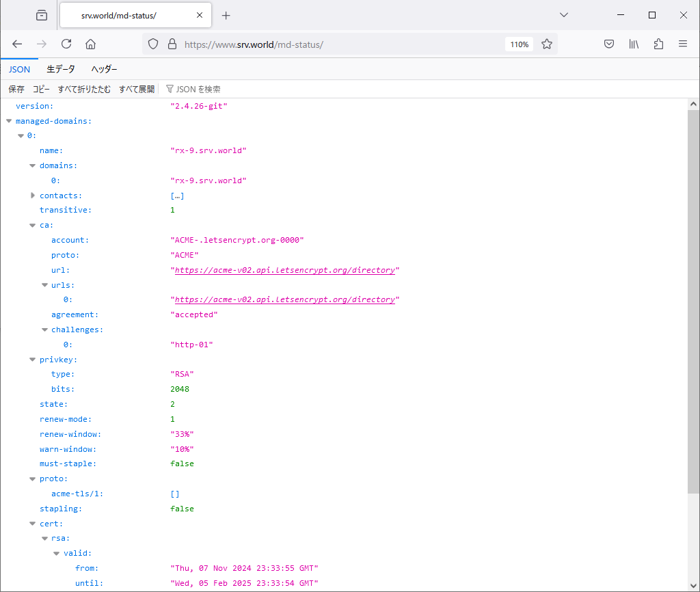Open the list all tabs dropdown chevron
This screenshot has height=592, width=700.
tap(564, 15)
